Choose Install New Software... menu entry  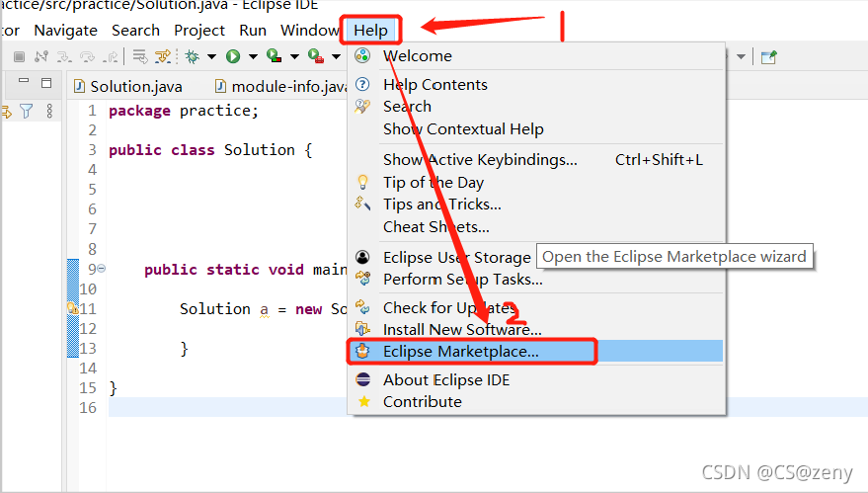[462, 329]
